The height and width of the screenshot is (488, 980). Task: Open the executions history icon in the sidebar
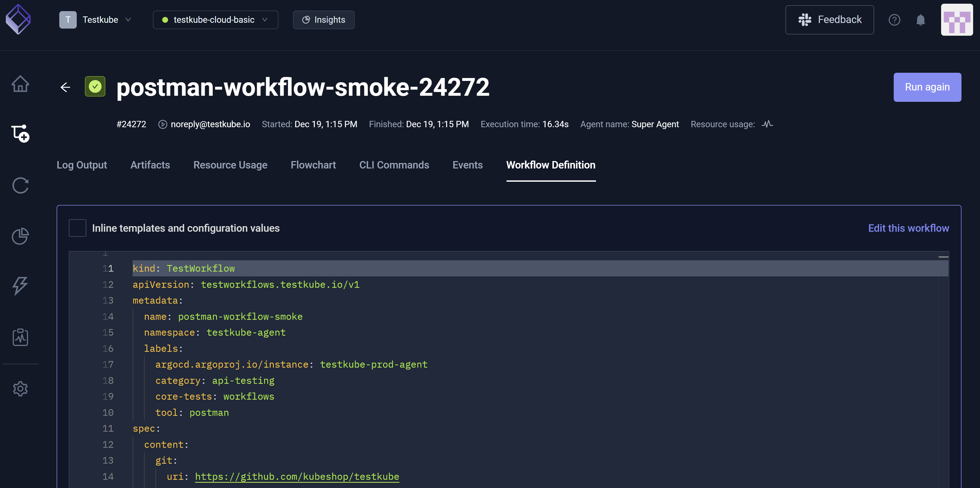(20, 186)
